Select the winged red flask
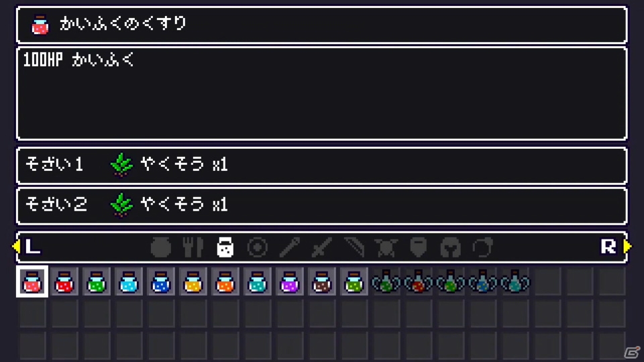The width and height of the screenshot is (644, 362). coord(418,282)
